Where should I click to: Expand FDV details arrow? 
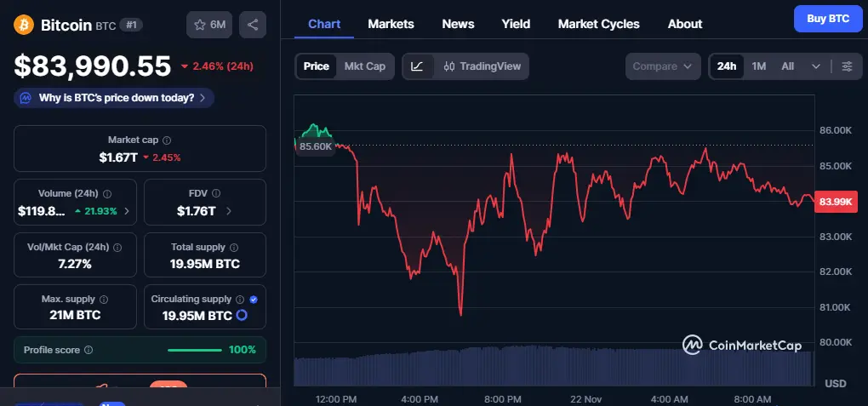pos(229,211)
